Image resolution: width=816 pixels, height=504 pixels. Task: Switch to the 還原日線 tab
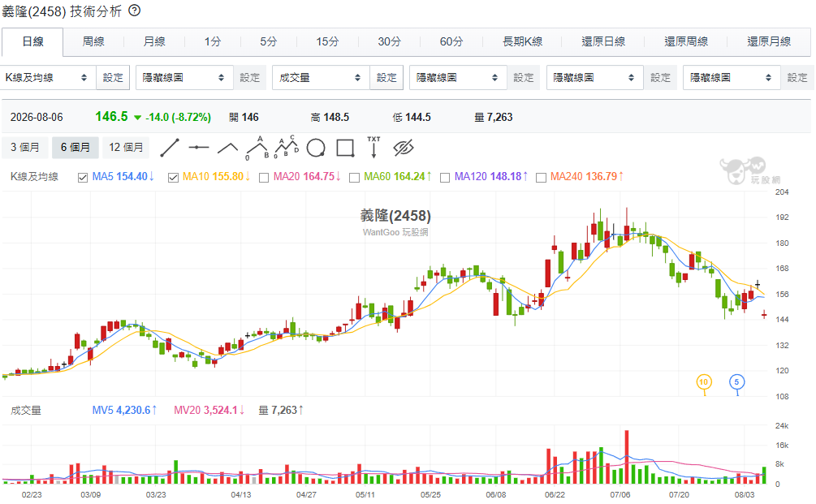tap(603, 41)
